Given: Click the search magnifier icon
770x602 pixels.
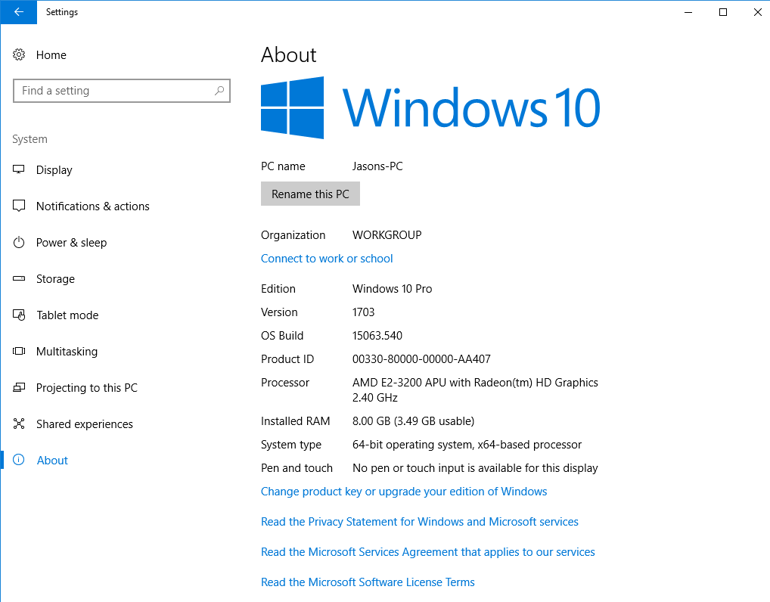Looking at the screenshot, I should tap(219, 91).
